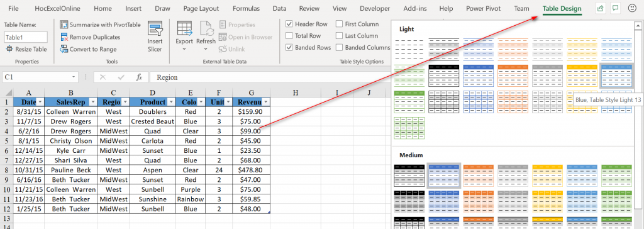Screen dimensions: 644x229
Task: Click Resize Table option
Action: (26, 49)
